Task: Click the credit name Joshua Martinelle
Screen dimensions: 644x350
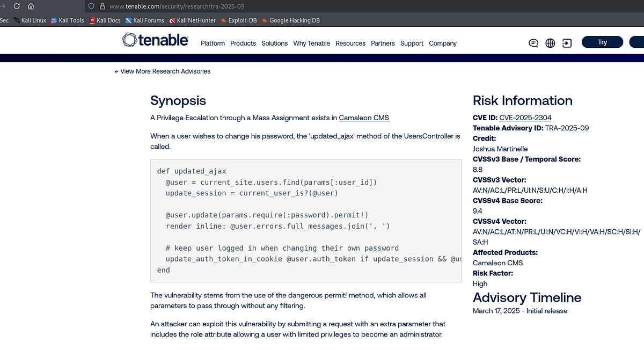Action: coord(500,149)
